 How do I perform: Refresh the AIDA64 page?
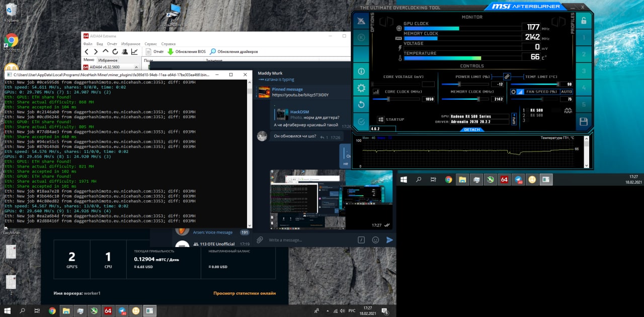(115, 52)
